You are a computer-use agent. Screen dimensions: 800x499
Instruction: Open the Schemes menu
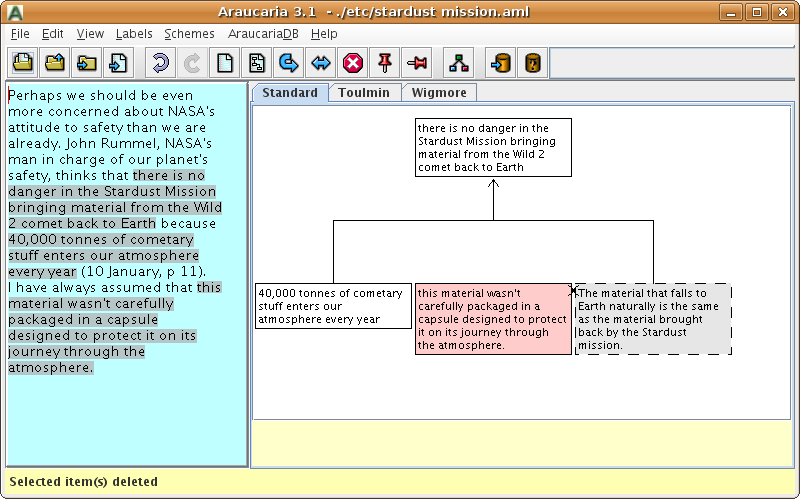[189, 34]
